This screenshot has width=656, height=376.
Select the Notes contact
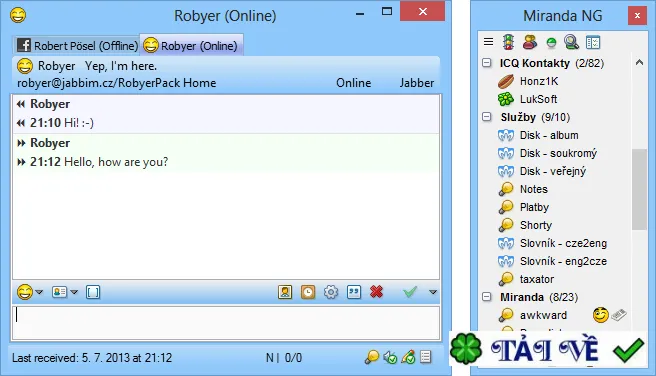click(533, 189)
